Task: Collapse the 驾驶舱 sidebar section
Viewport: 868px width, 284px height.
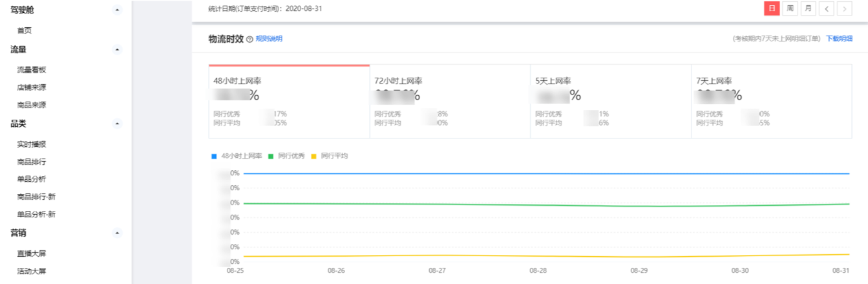Action: (117, 10)
